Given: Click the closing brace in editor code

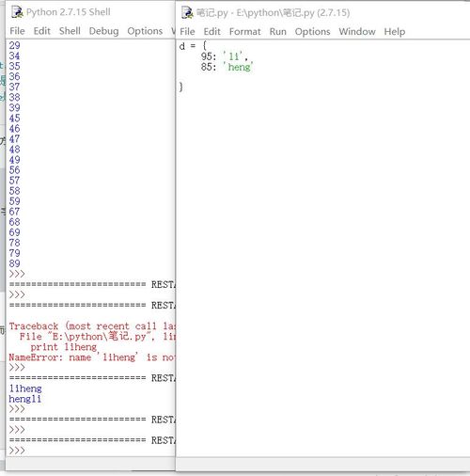Looking at the screenshot, I should [181, 87].
